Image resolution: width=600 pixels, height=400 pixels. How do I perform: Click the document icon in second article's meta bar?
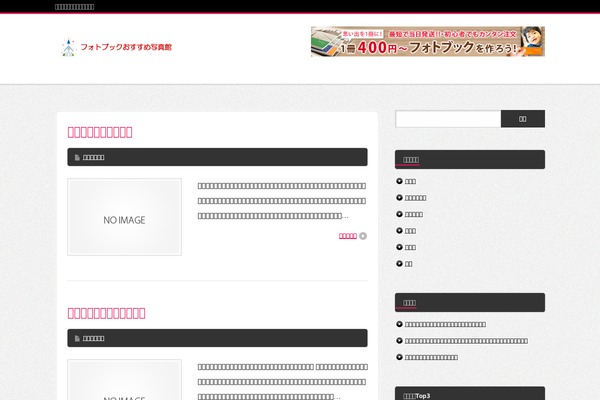pos(77,338)
